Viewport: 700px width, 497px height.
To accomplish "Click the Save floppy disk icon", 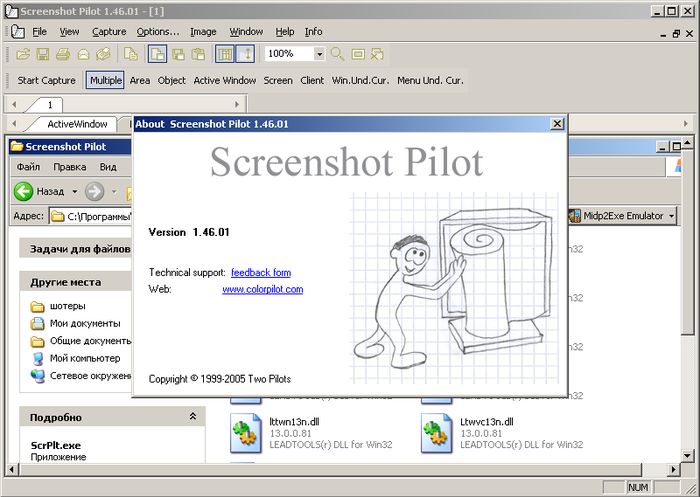I will 43,54.
